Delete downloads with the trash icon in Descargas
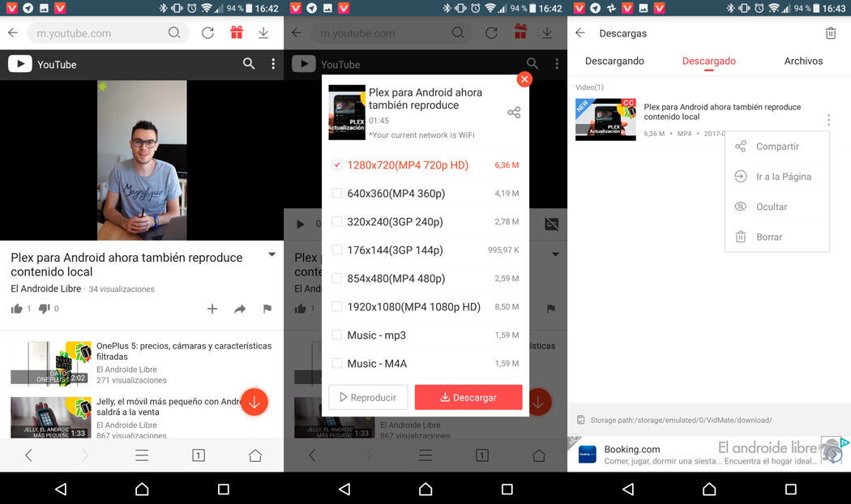This screenshot has height=504, width=851. [x=831, y=33]
